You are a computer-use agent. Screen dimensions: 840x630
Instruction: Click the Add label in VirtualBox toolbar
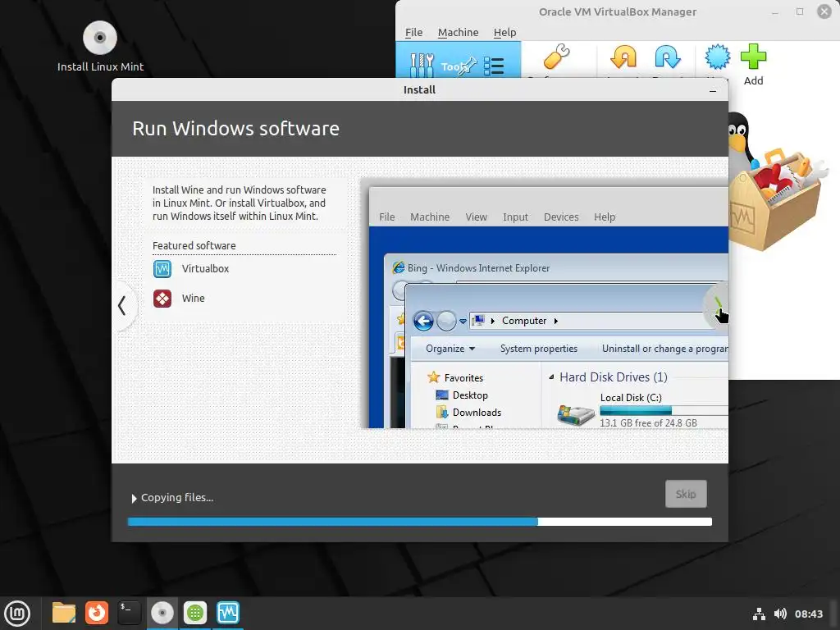tap(753, 81)
